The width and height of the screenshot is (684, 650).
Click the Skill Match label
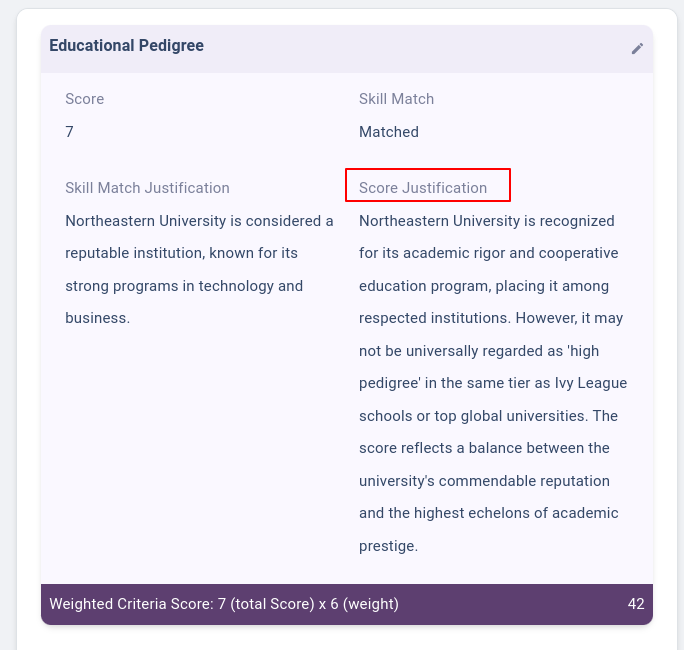tap(396, 99)
